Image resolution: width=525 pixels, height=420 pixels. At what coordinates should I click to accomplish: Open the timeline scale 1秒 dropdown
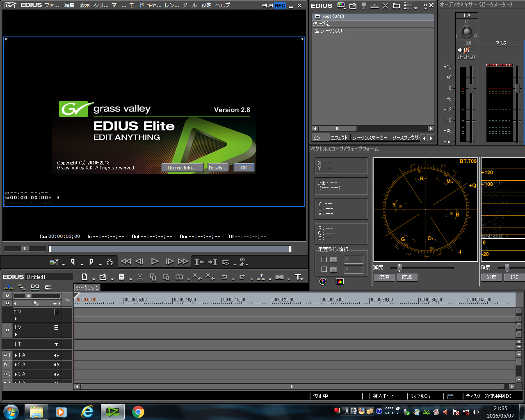55,304
